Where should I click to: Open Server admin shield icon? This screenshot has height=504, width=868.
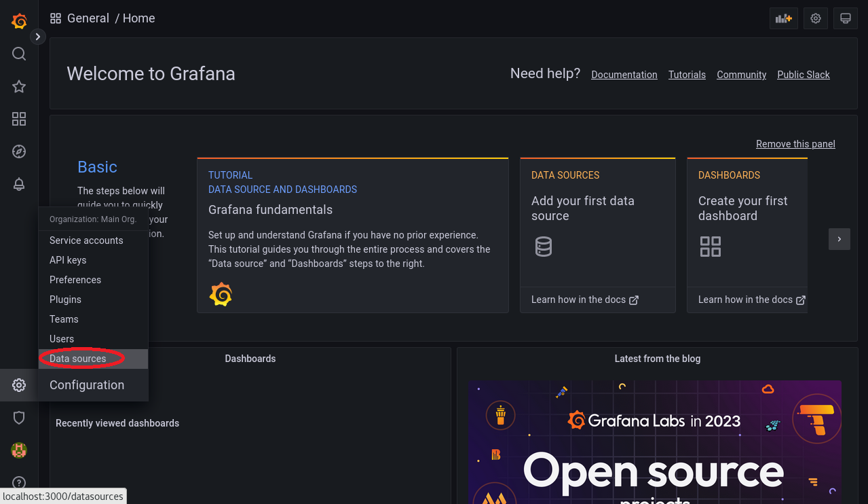pos(19,418)
